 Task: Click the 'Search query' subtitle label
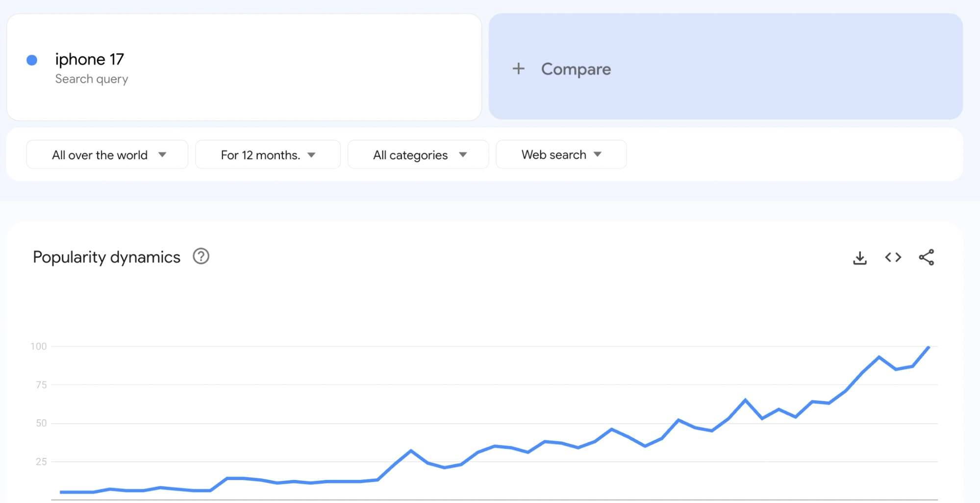(x=92, y=79)
